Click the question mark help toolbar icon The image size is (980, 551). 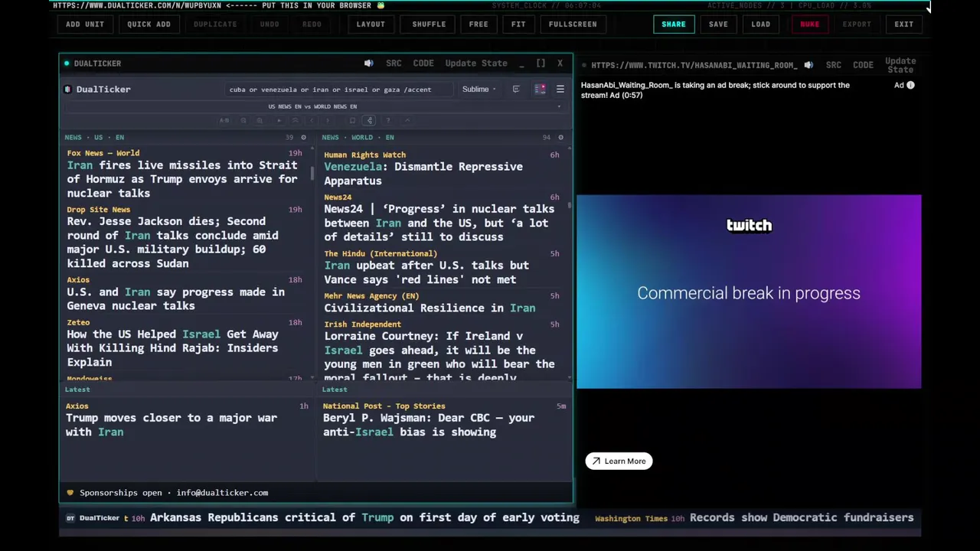click(x=388, y=120)
